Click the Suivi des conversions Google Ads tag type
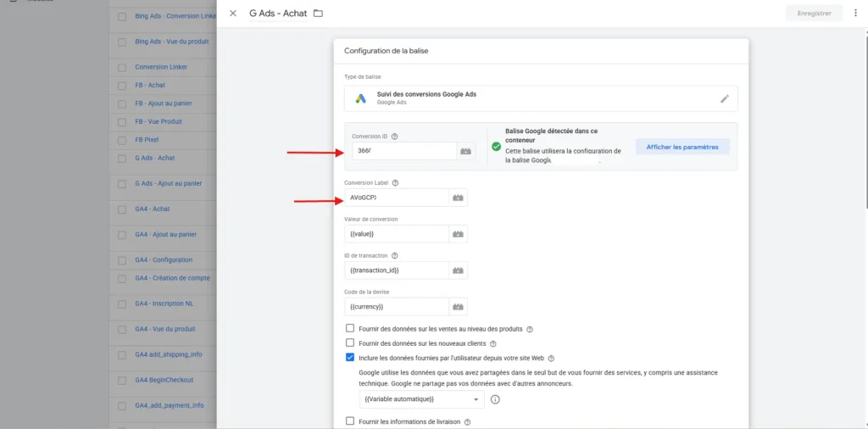This screenshot has width=868, height=429. click(541, 98)
